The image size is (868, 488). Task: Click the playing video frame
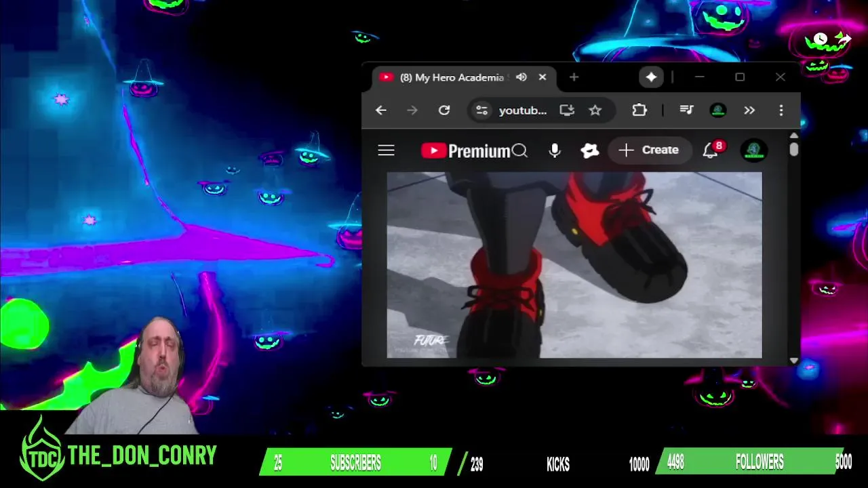[x=574, y=265]
